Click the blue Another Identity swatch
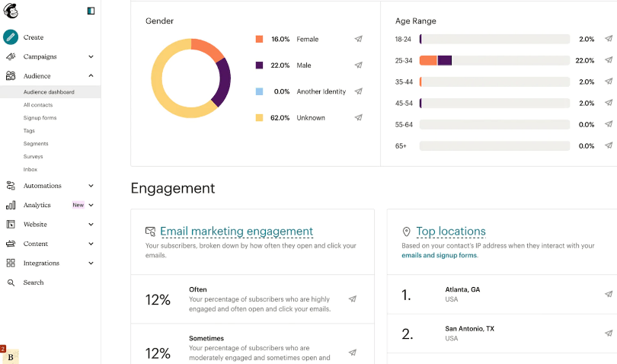617x364 pixels. pyautogui.click(x=259, y=91)
